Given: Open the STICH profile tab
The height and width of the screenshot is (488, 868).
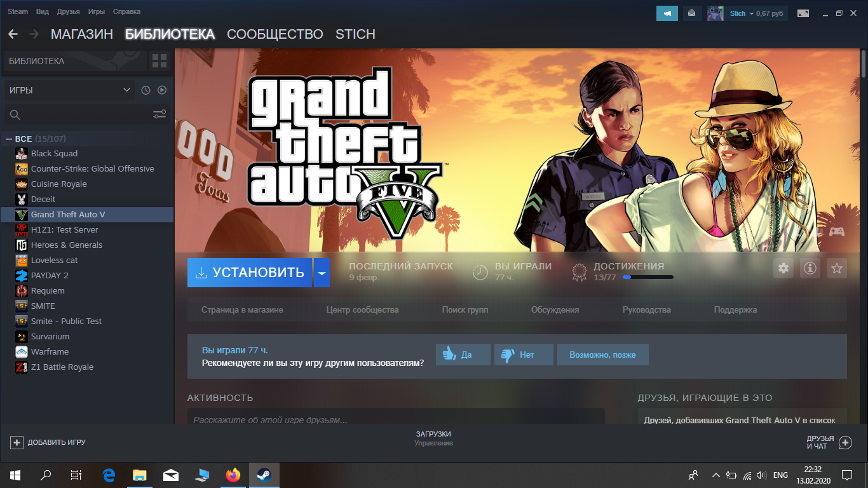Looking at the screenshot, I should tap(355, 34).
